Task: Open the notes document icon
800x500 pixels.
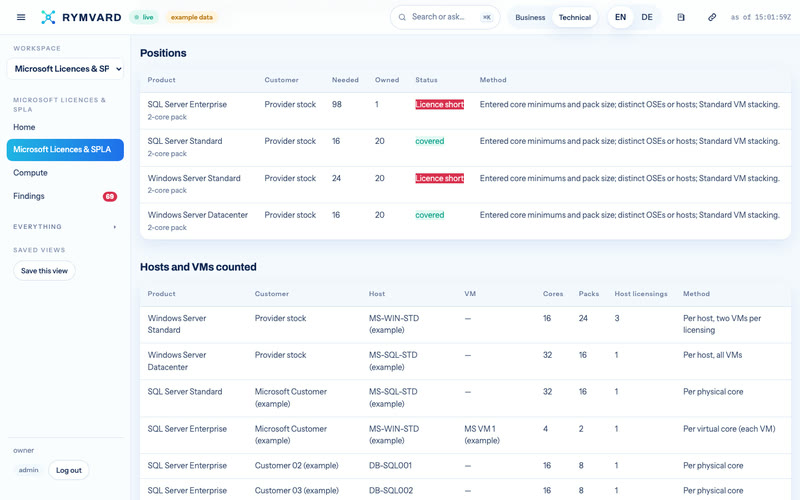Action: 681,17
